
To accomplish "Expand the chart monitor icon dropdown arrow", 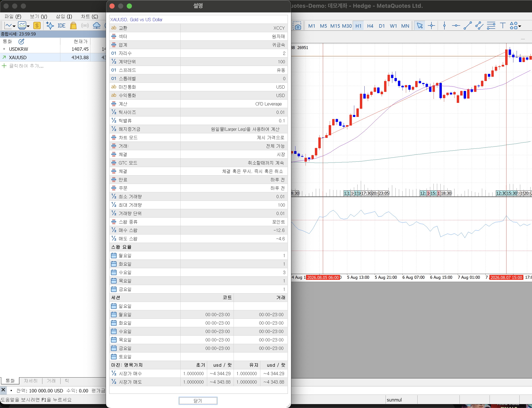I will pyautogui.click(x=28, y=26).
